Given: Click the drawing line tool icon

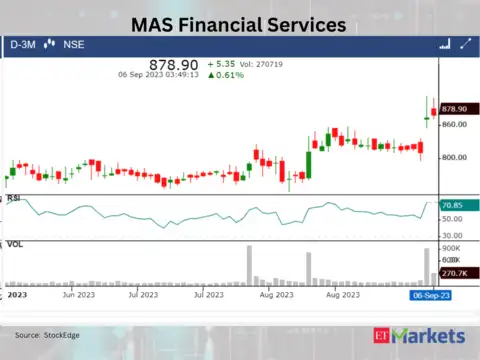Looking at the screenshot, I should (x=466, y=44).
